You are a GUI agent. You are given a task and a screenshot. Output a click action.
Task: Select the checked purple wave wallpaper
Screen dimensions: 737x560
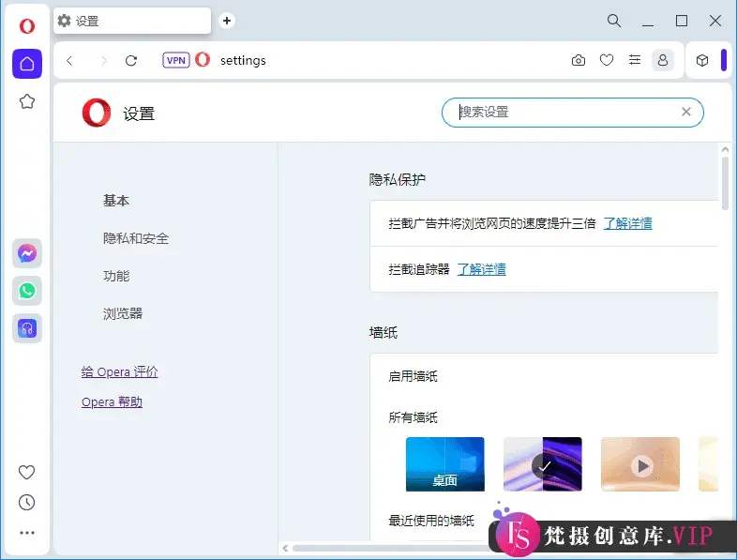tap(542, 464)
